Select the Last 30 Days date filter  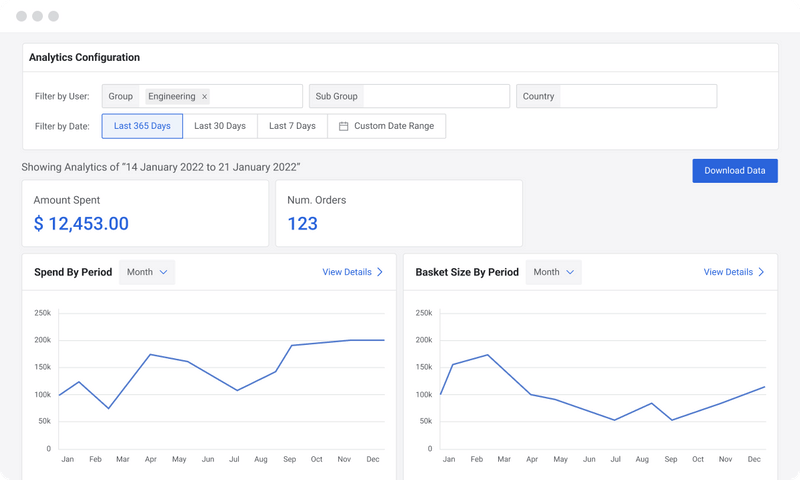[x=220, y=127]
